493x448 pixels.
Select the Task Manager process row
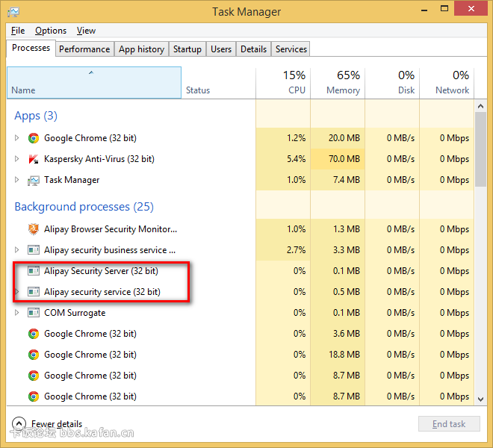(241, 180)
